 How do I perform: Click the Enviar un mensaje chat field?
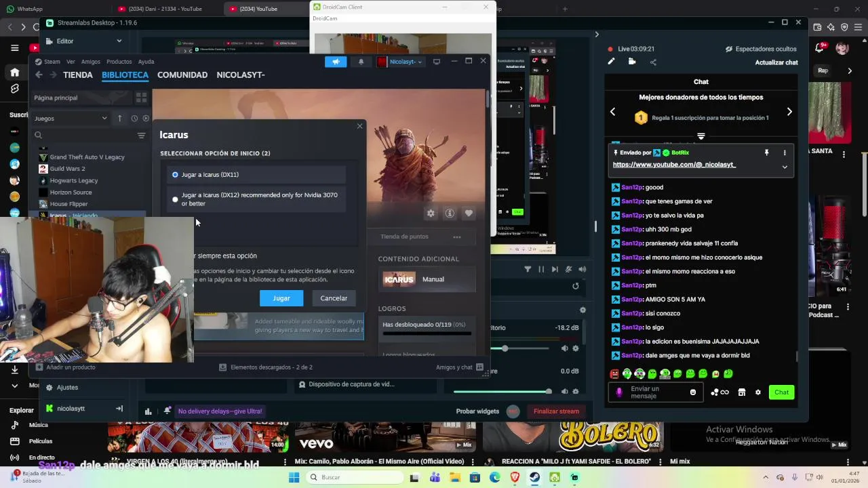656,392
